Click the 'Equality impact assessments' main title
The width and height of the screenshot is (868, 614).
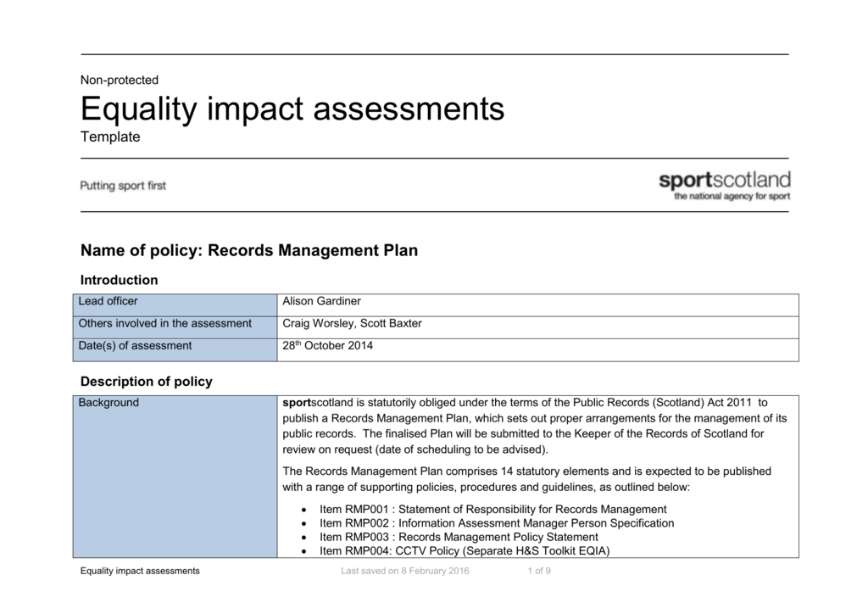click(x=292, y=109)
